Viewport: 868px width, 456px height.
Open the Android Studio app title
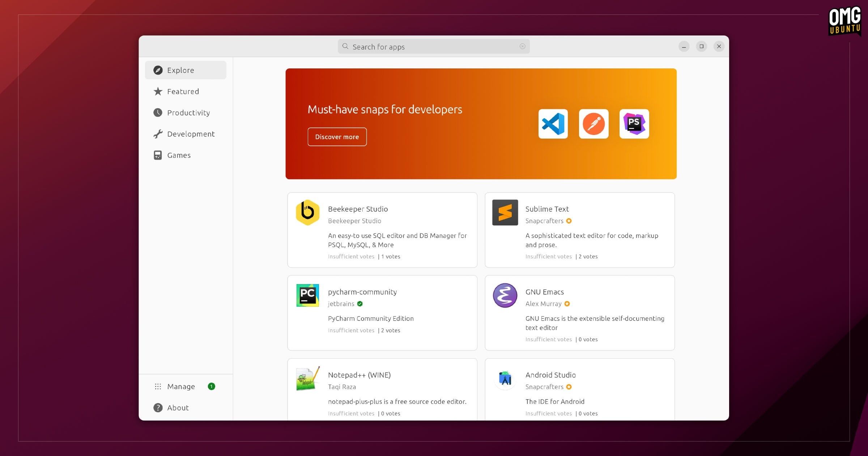550,375
